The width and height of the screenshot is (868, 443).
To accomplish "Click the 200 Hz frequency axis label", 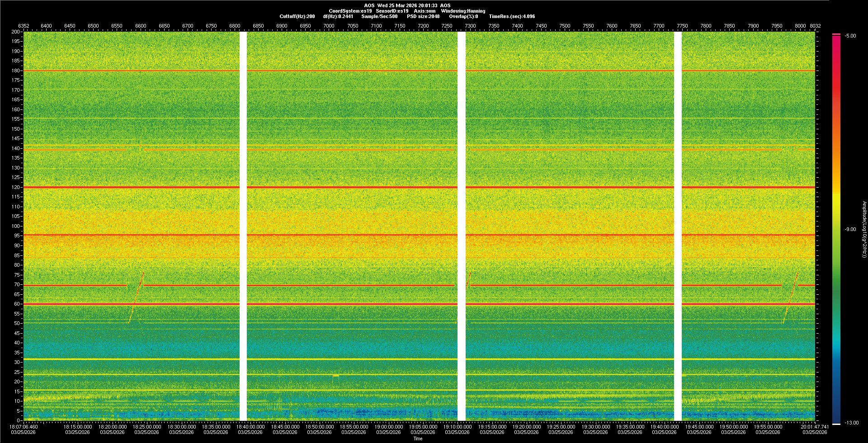I will 15,32.
